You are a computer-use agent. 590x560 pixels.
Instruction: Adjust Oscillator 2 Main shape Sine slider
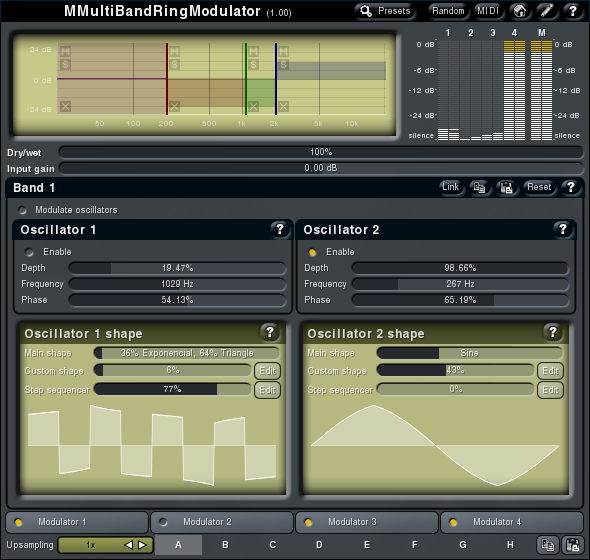tap(469, 353)
